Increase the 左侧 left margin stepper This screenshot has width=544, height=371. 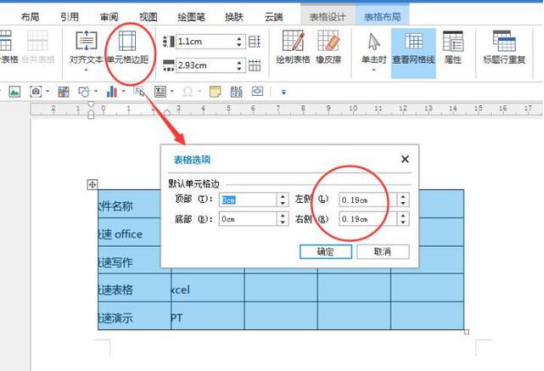coord(403,197)
